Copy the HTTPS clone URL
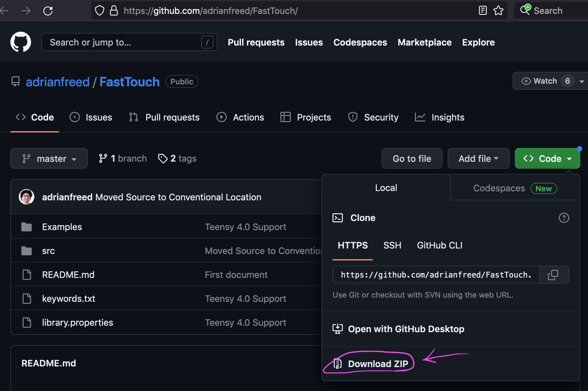This screenshot has height=391, width=588. tap(554, 275)
